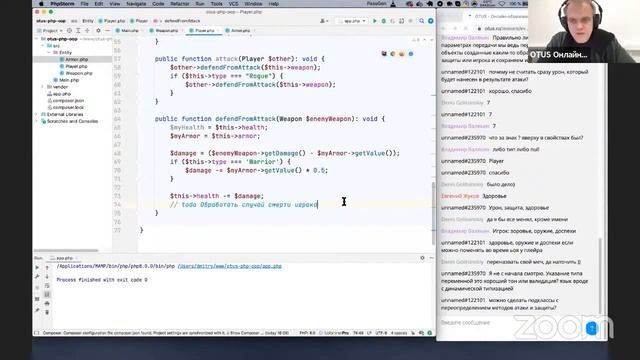Open Project panel gear options
The height and width of the screenshot is (360, 640).
click(x=98, y=31)
